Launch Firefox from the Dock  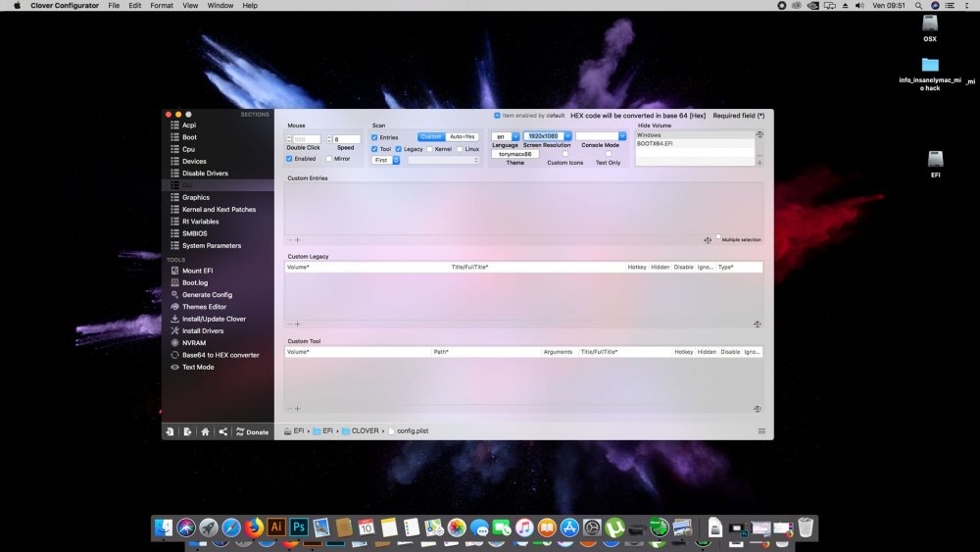254,527
